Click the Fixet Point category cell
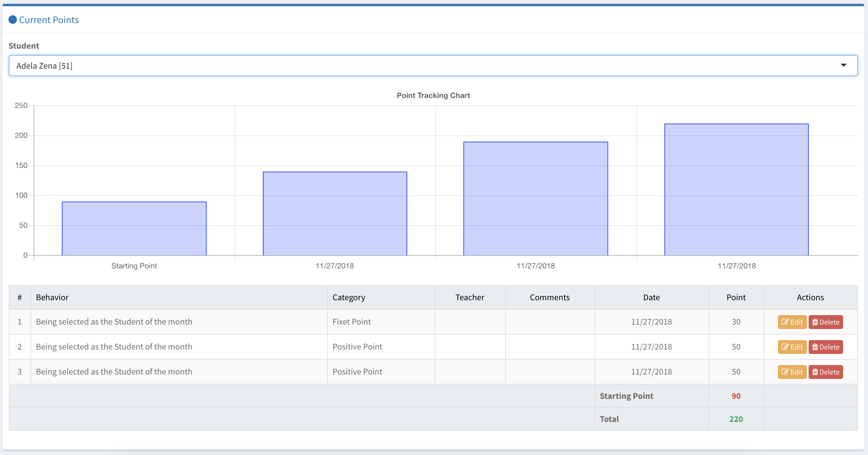 pos(352,322)
